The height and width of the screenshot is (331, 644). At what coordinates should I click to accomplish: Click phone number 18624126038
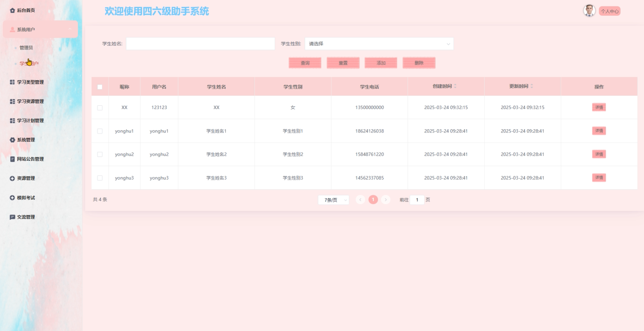[x=370, y=131]
